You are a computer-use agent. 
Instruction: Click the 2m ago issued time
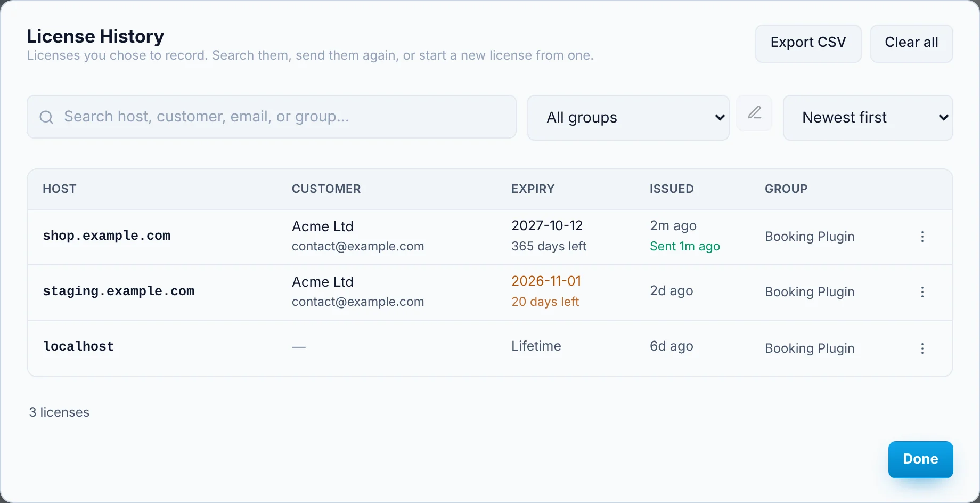(673, 225)
